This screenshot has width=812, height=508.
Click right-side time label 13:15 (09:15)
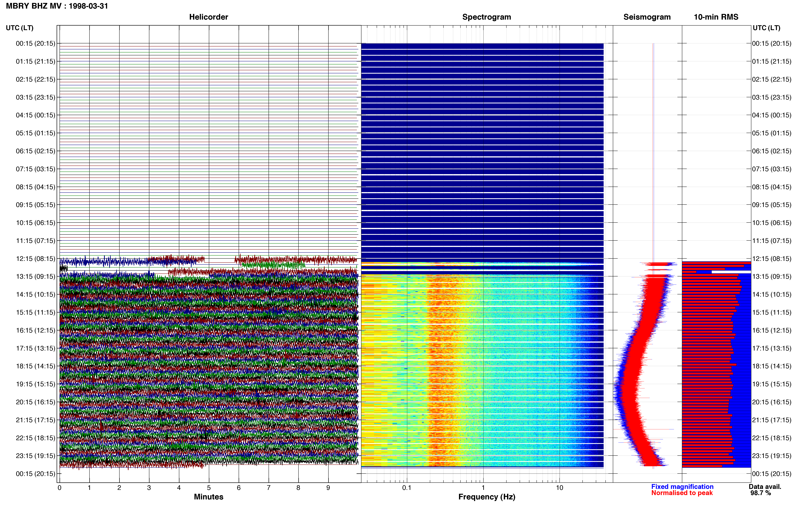772,277
